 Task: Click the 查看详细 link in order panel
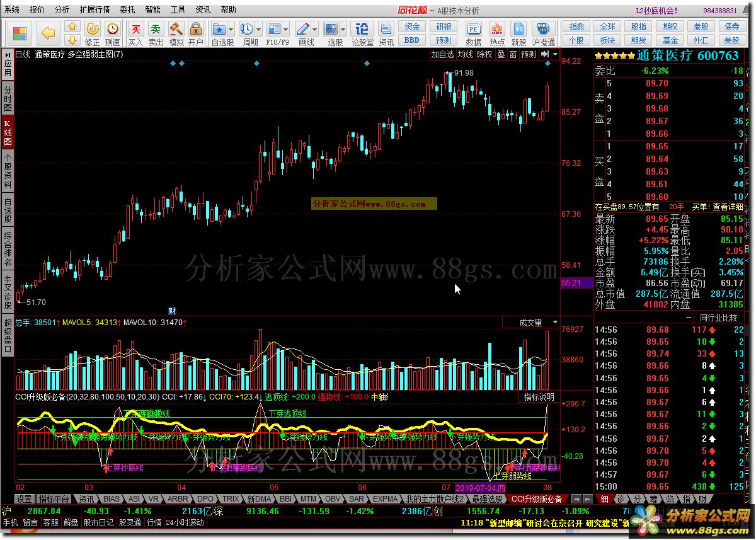click(728, 207)
